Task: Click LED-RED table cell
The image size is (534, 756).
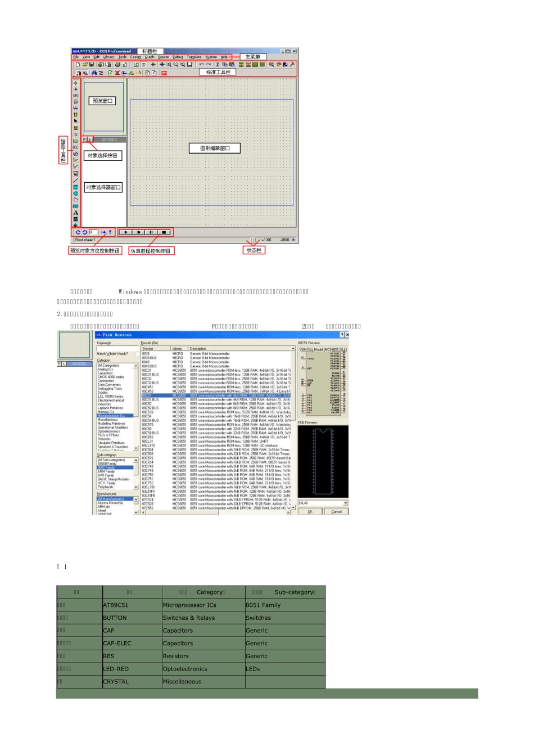Action: tap(132, 669)
